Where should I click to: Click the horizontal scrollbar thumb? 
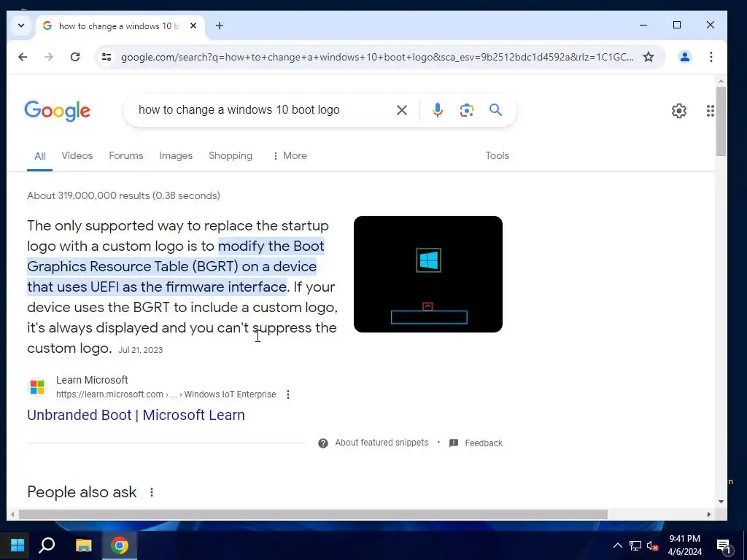point(313,514)
